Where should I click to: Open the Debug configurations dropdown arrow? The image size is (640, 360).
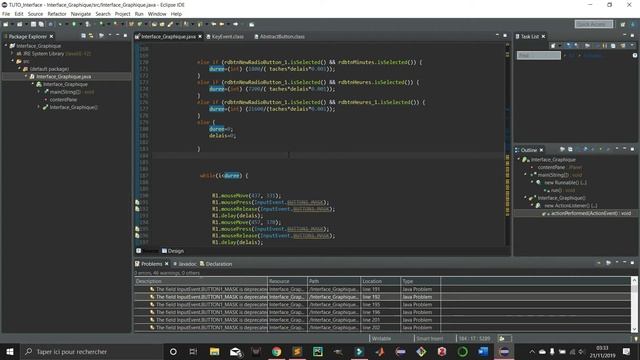point(67,24)
